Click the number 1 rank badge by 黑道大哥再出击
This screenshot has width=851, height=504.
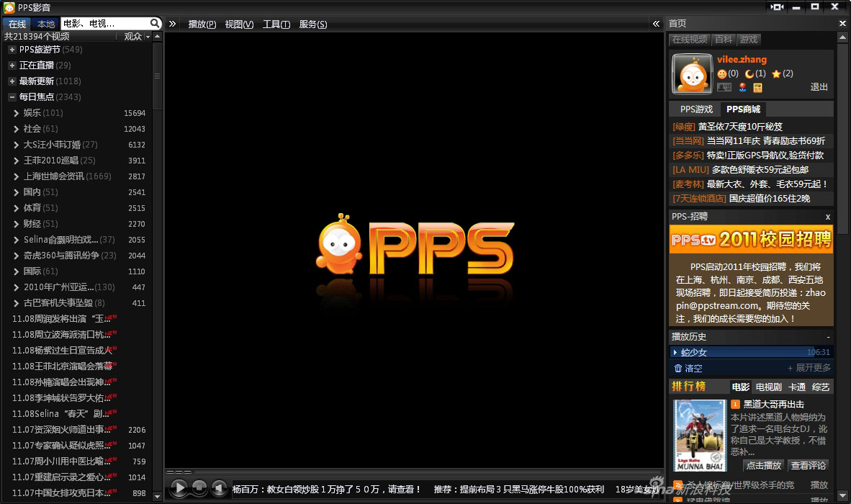pos(735,404)
